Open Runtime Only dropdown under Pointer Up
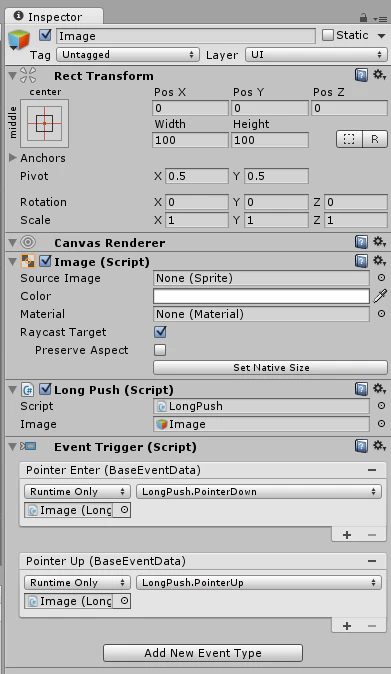The width and height of the screenshot is (391, 674). [x=77, y=582]
